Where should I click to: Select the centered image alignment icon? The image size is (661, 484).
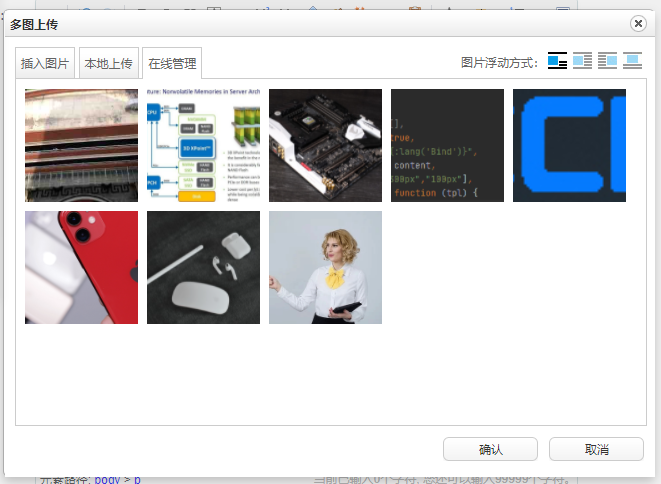coord(632,61)
